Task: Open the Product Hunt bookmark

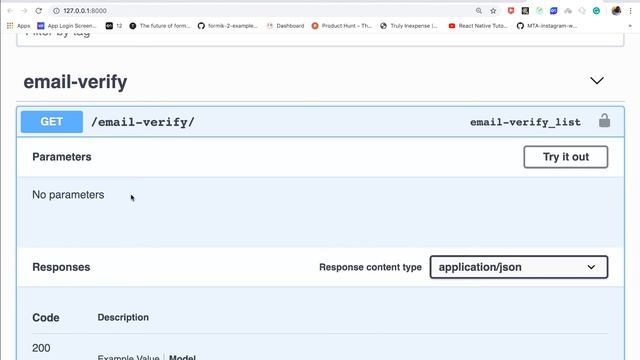Action: (342, 26)
